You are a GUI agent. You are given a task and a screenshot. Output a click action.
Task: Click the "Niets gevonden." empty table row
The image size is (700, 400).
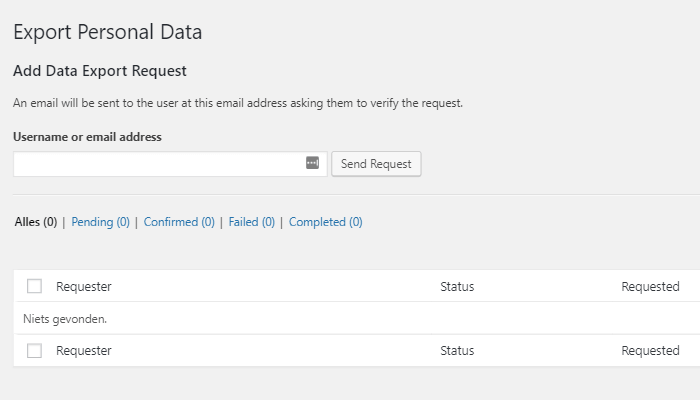coord(64,319)
